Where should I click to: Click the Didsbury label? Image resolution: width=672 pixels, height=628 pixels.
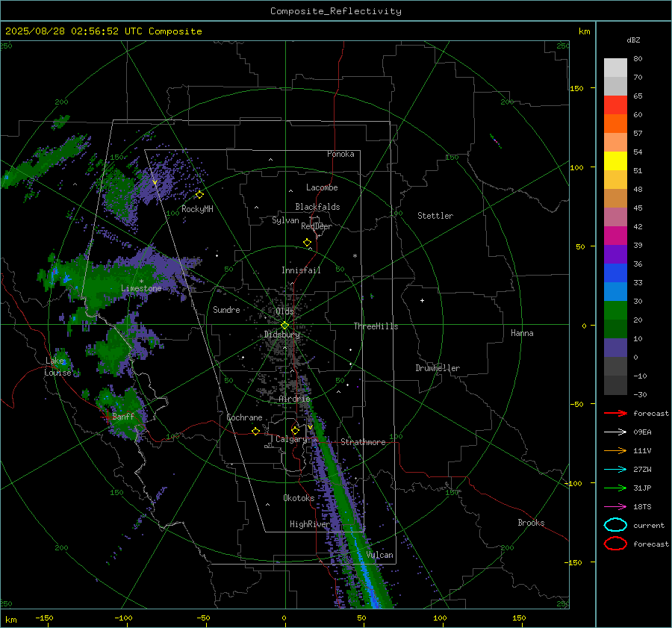click(281, 335)
